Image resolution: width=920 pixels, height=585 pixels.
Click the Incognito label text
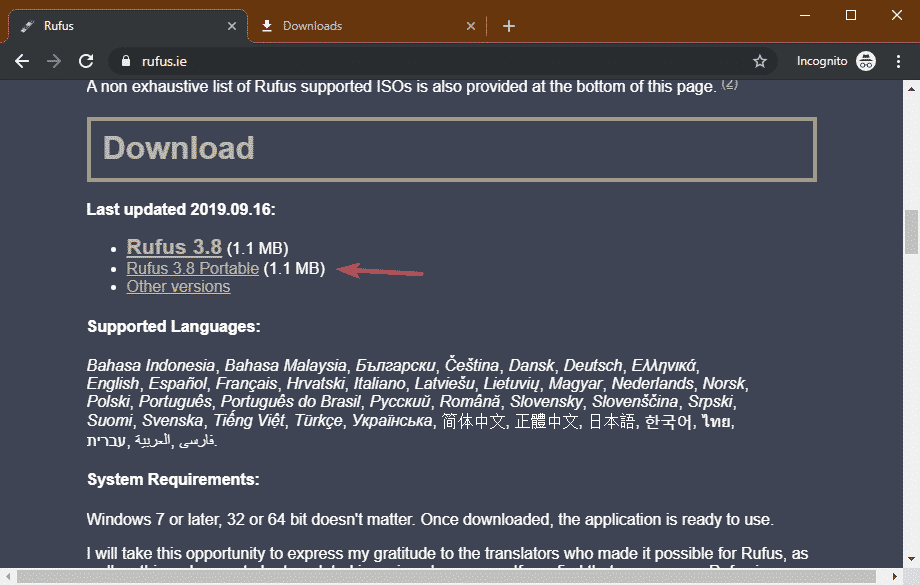(x=822, y=61)
